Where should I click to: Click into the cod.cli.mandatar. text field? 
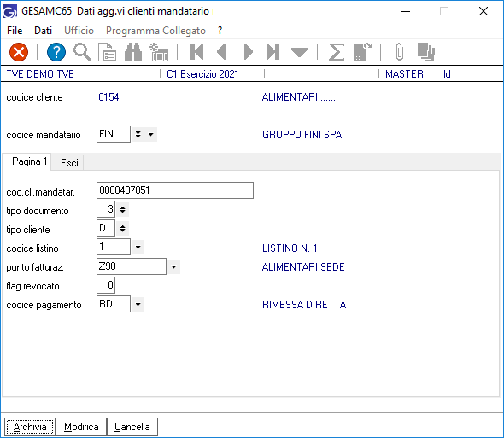coord(175,190)
